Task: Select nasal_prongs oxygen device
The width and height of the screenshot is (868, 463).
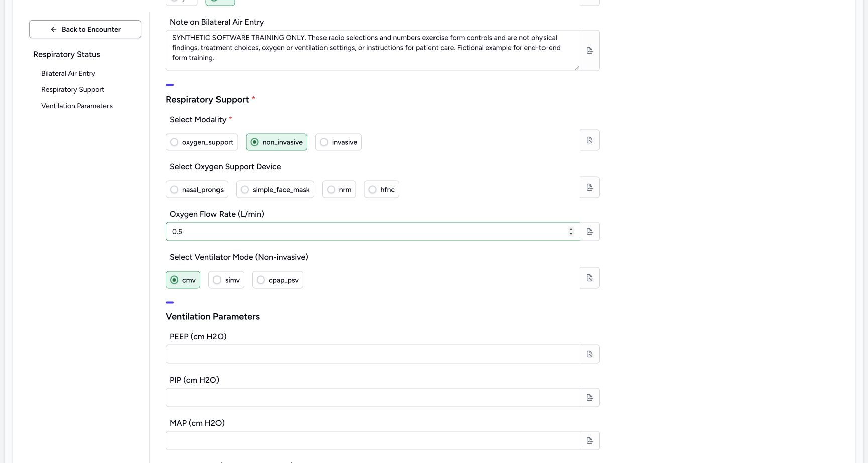Action: coord(196,190)
